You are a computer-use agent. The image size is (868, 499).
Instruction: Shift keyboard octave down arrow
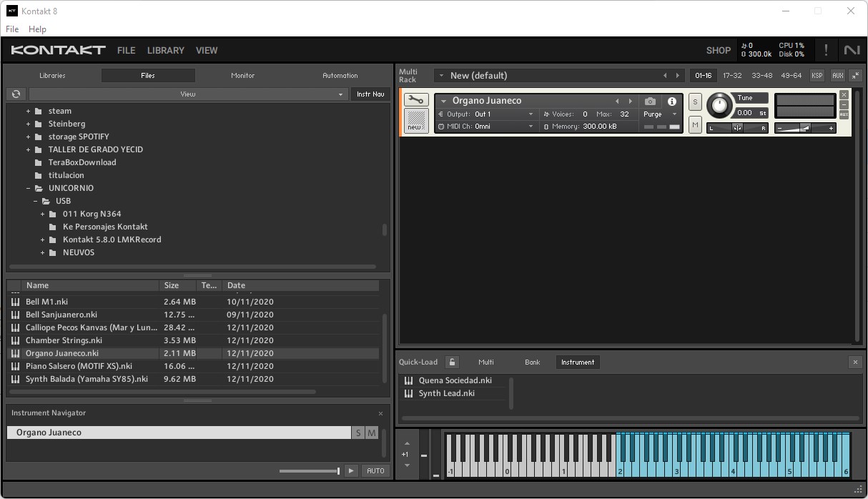click(407, 465)
